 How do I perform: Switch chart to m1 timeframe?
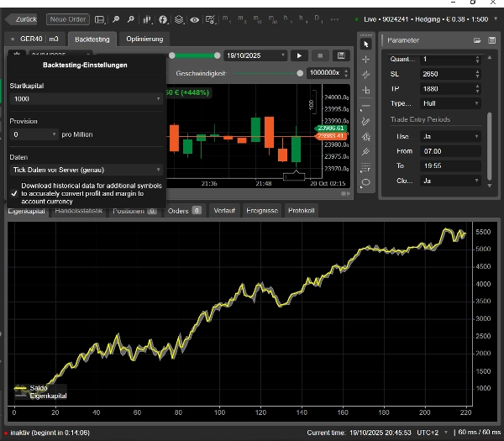coord(226,18)
